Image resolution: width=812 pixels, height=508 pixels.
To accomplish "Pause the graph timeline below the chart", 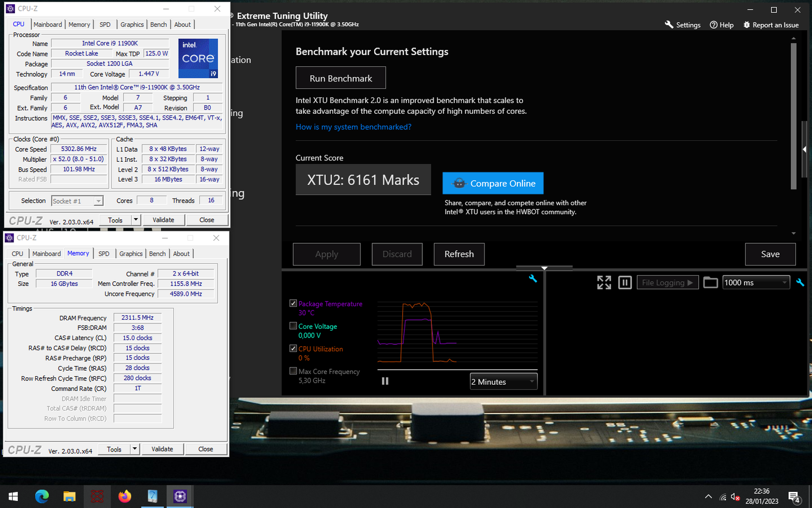I will click(x=385, y=381).
